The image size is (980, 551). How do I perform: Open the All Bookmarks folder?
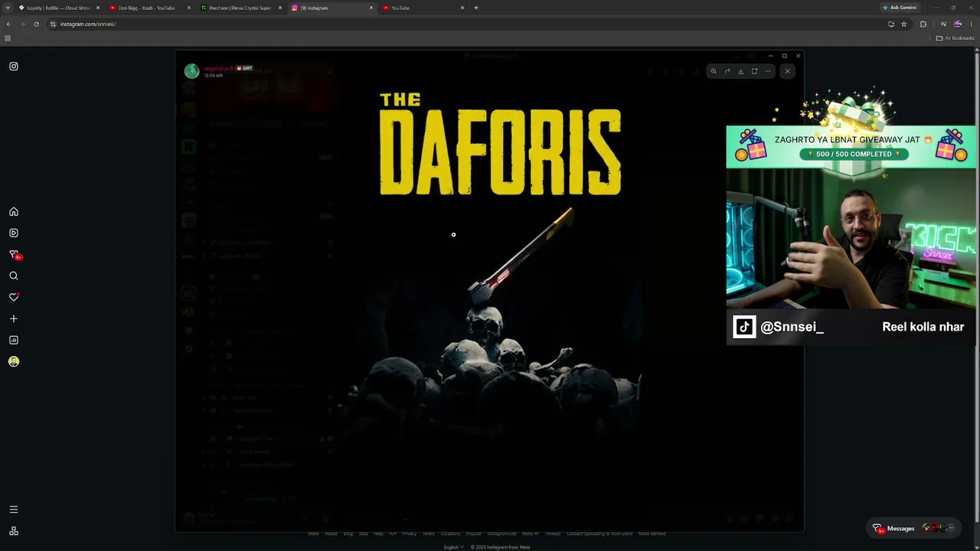(955, 38)
